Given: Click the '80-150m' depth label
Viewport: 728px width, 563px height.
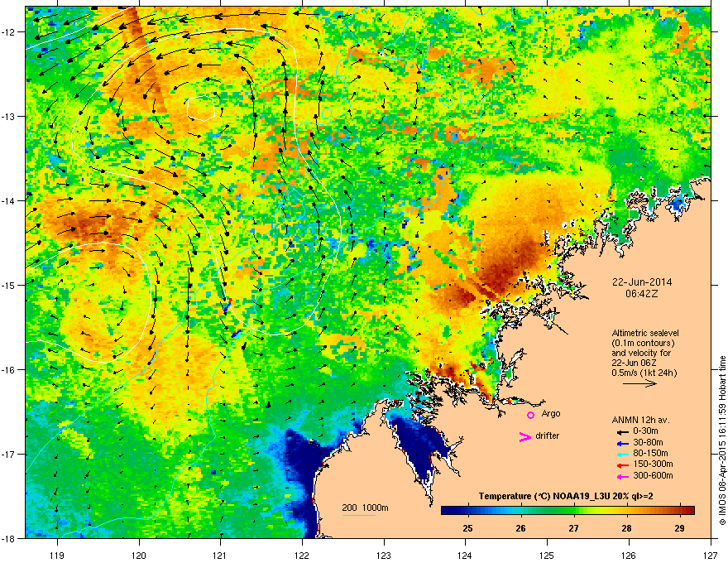Looking at the screenshot, I should pyautogui.click(x=650, y=454).
